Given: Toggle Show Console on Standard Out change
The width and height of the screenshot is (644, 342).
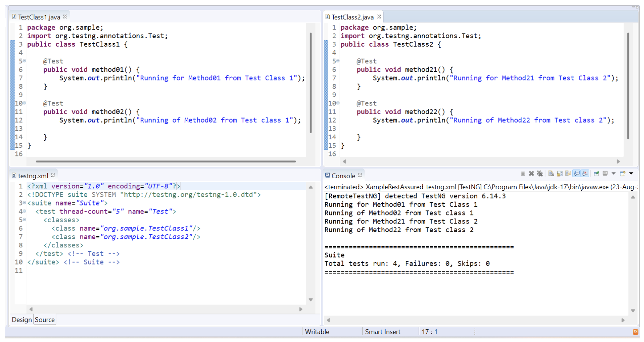Looking at the screenshot, I should coord(577,174).
